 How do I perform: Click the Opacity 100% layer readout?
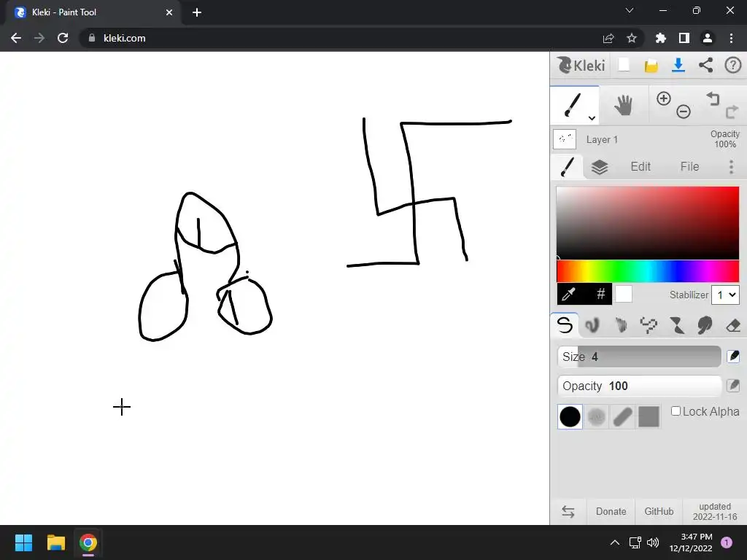tap(724, 139)
